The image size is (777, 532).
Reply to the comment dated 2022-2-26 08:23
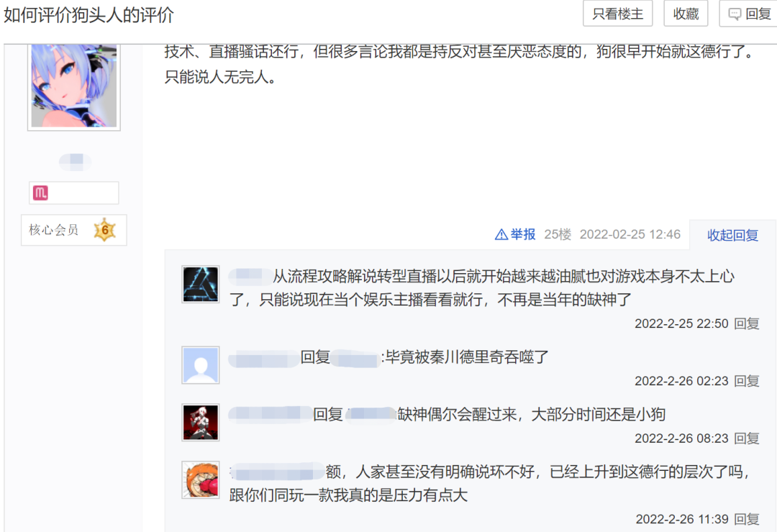pyautogui.click(x=746, y=439)
